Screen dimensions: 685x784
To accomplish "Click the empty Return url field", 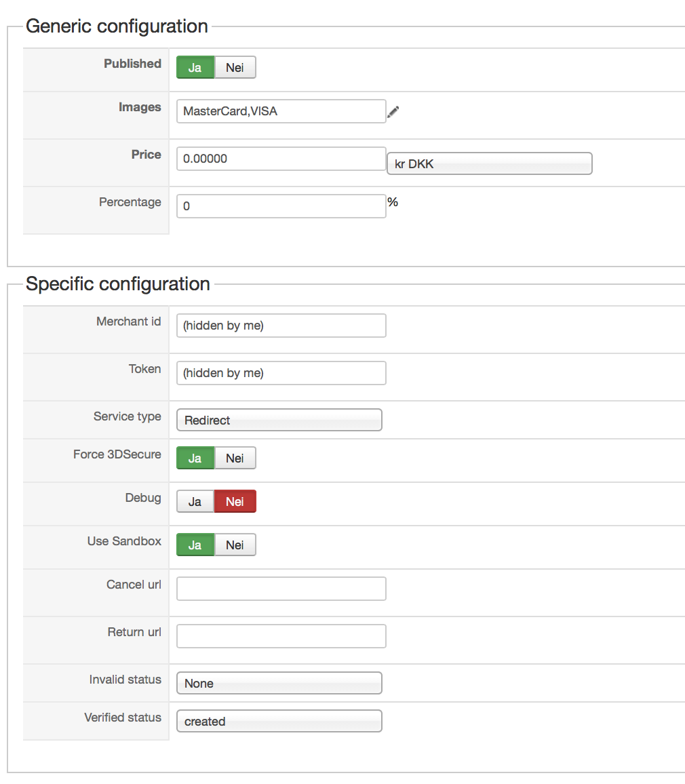I will 281,637.
